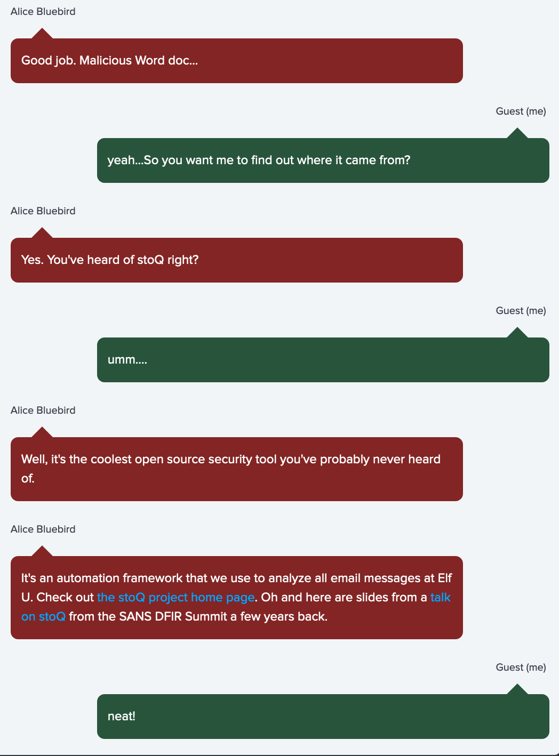Viewport: 559px width, 756px height.
Task: Click the 'coolest open source security tool' message
Action: point(237,469)
